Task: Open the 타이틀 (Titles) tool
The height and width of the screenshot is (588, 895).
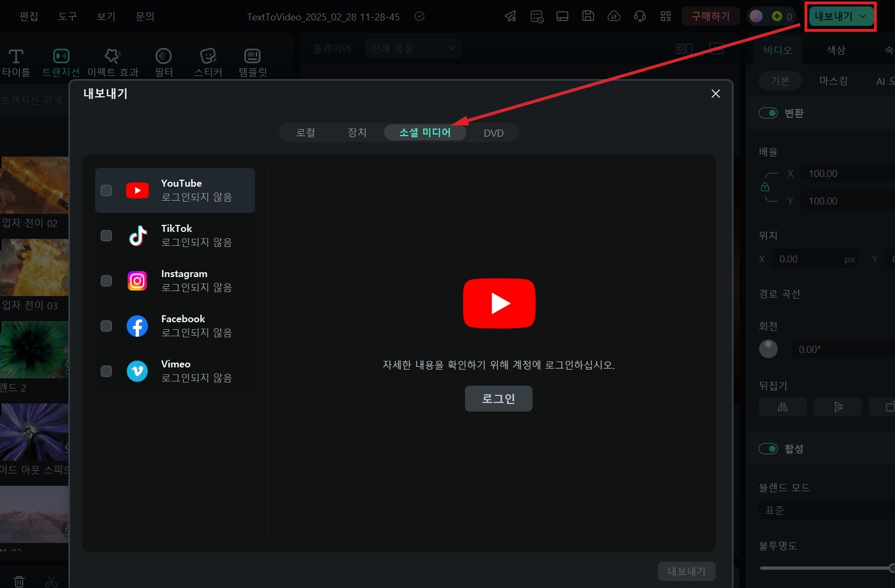Action: [x=16, y=62]
